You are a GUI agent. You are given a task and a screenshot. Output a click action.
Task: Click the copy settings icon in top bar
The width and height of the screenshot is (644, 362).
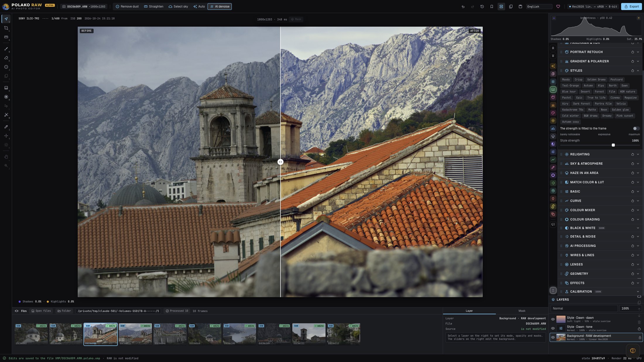coord(511,6)
